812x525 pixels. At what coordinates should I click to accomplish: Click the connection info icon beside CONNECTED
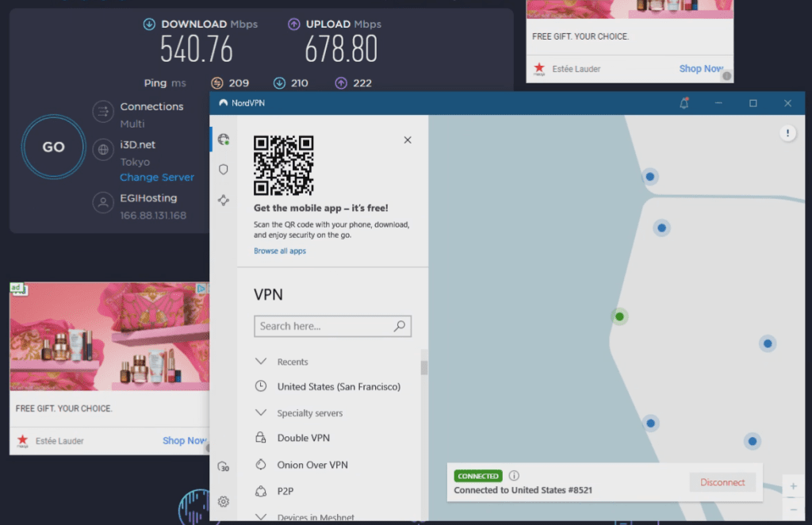[x=514, y=475]
